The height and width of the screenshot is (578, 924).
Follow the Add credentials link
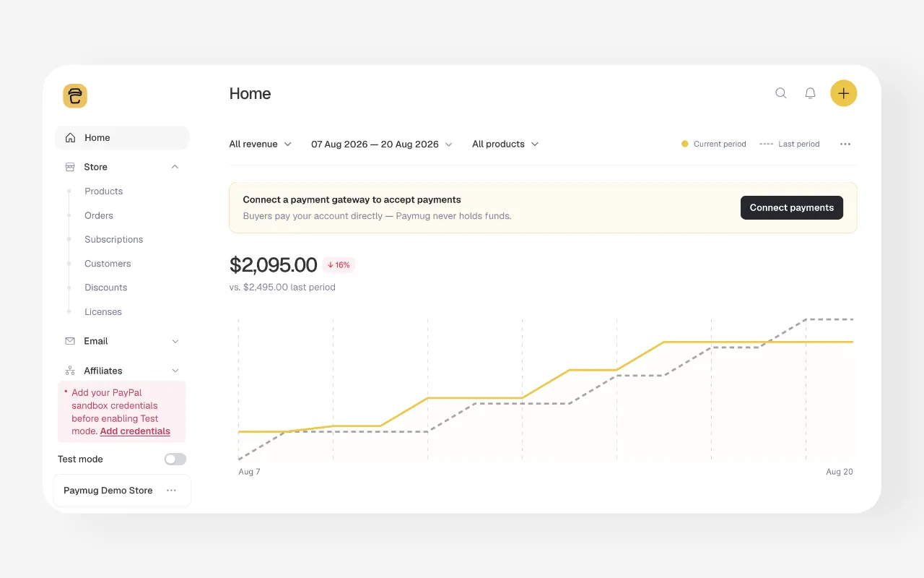point(135,431)
